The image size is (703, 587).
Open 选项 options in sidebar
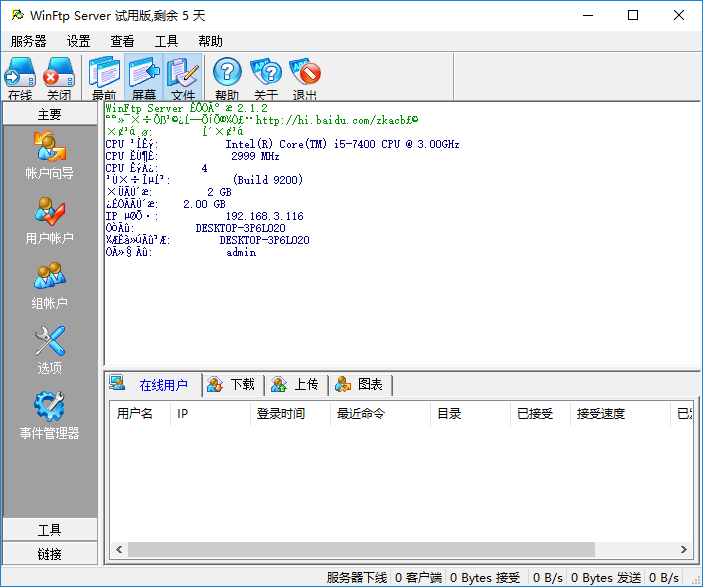tap(49, 350)
